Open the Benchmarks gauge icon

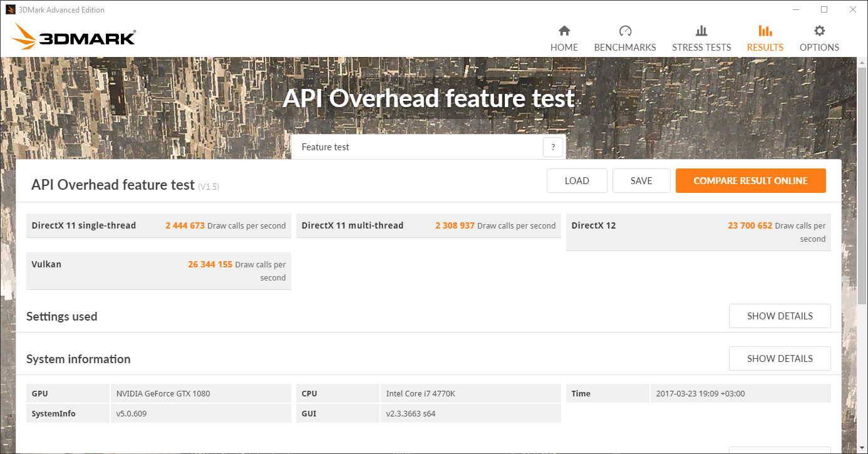[625, 31]
